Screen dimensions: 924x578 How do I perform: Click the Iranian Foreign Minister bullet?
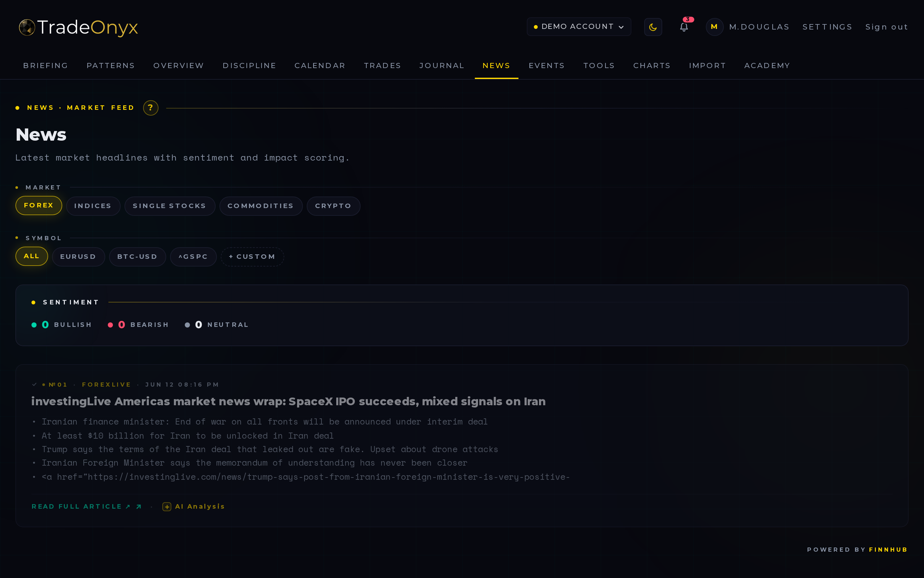click(254, 463)
